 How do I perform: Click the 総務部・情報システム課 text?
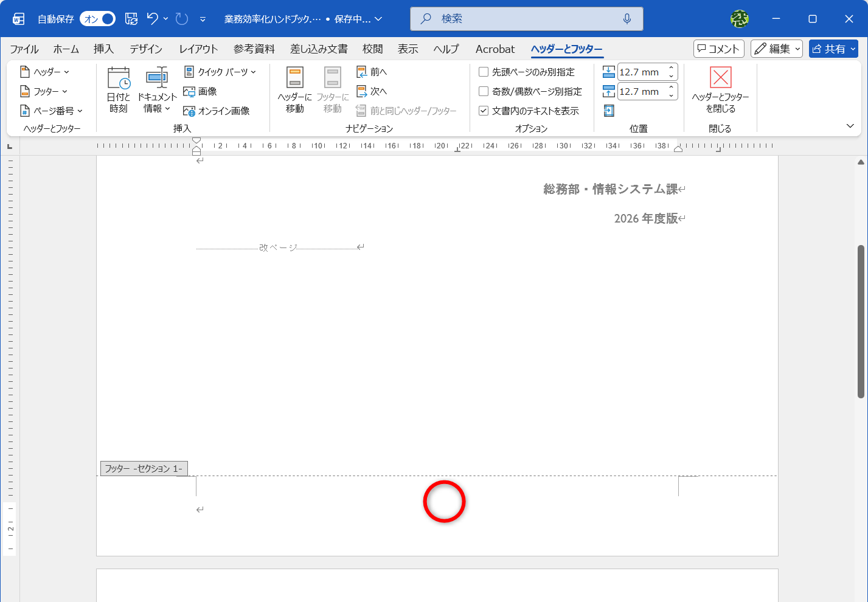[x=610, y=189]
